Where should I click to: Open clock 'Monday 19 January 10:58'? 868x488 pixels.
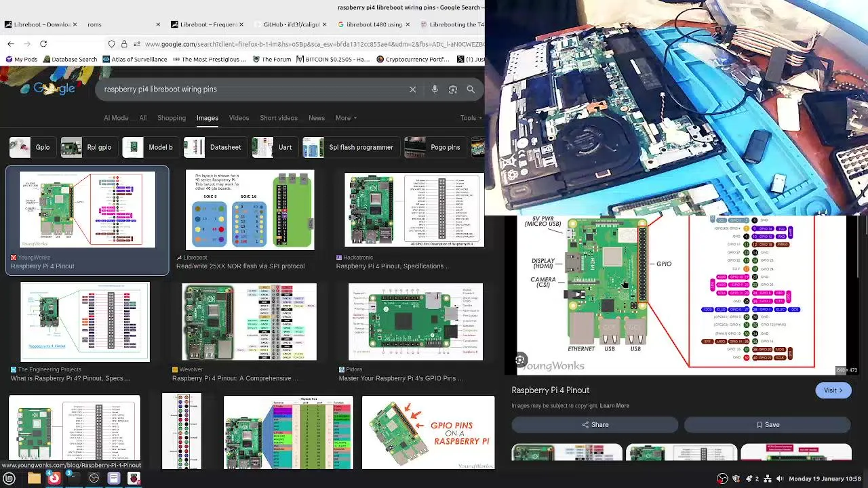coord(825,479)
